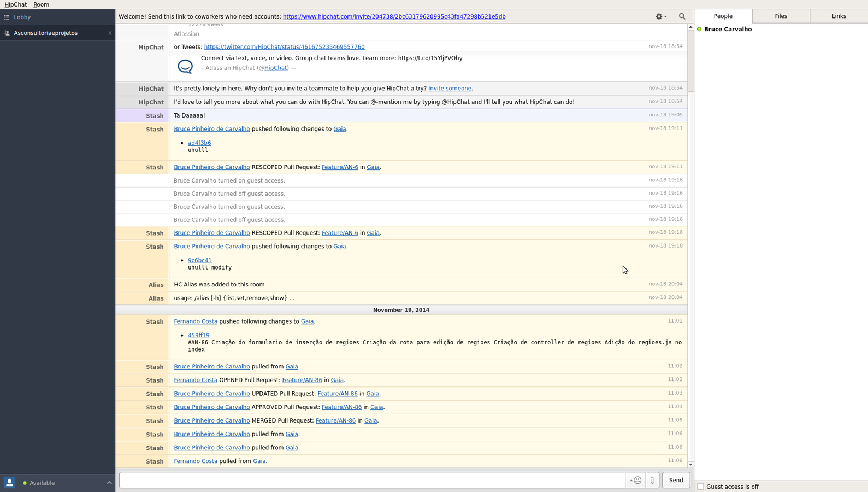Viewport: 868px width, 492px height.
Task: Open Feature/AN-86 in the UPDATED Pull Request row
Action: [338, 394]
